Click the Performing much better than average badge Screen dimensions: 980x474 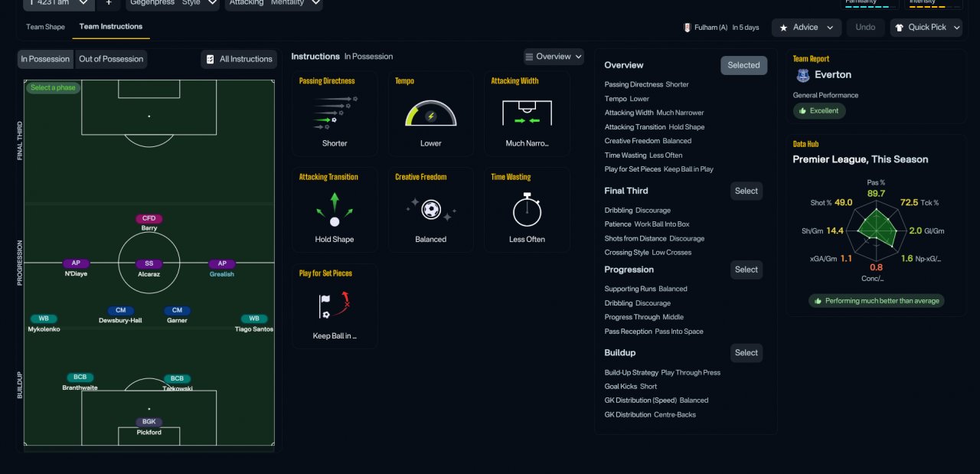pos(876,301)
